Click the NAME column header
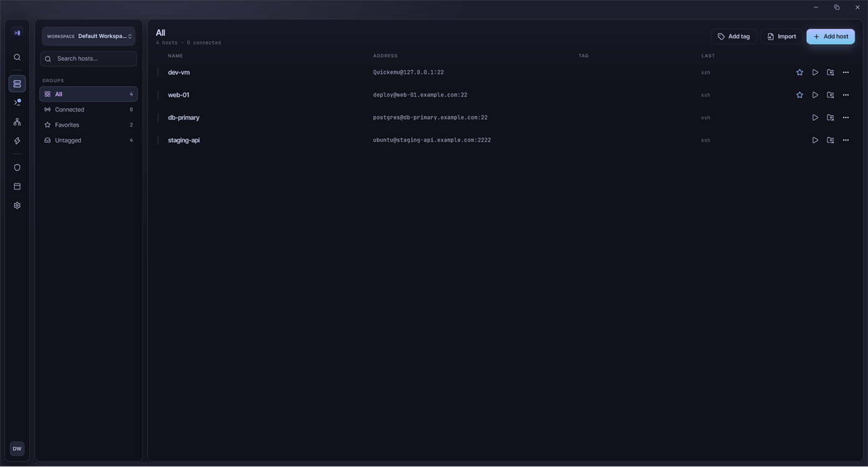The width and height of the screenshot is (868, 467). pos(176,56)
